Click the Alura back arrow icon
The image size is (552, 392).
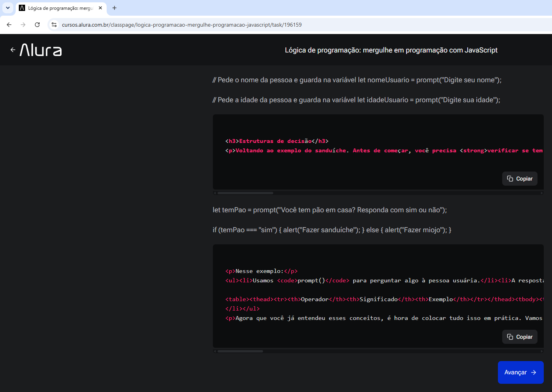tap(13, 50)
